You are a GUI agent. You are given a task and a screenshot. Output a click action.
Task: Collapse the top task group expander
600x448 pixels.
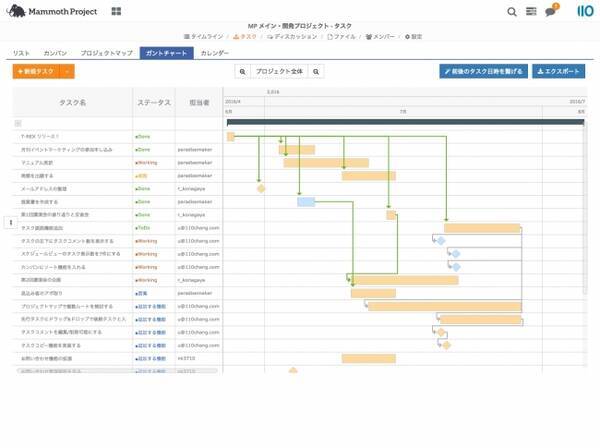pos(17,123)
